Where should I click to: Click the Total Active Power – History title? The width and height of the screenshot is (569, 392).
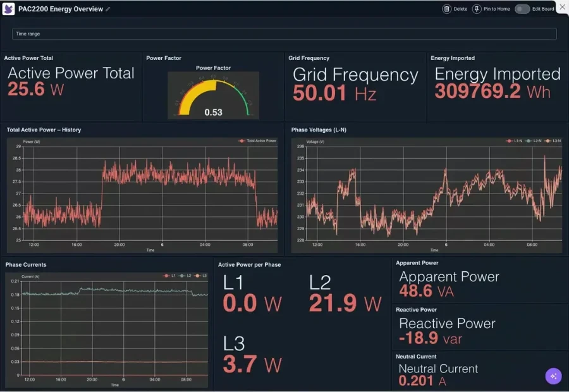pos(44,130)
